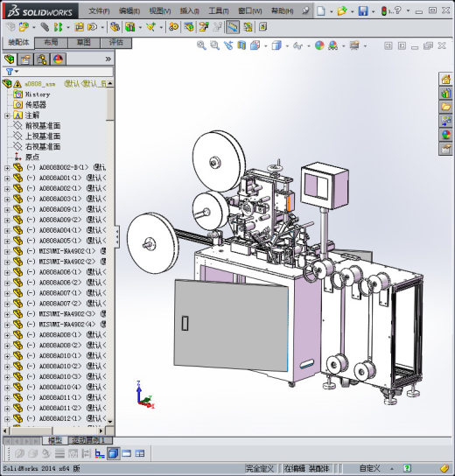Image resolution: width=455 pixels, height=476 pixels.
Task: Click the View Settings monitor icon
Action: [354, 45]
